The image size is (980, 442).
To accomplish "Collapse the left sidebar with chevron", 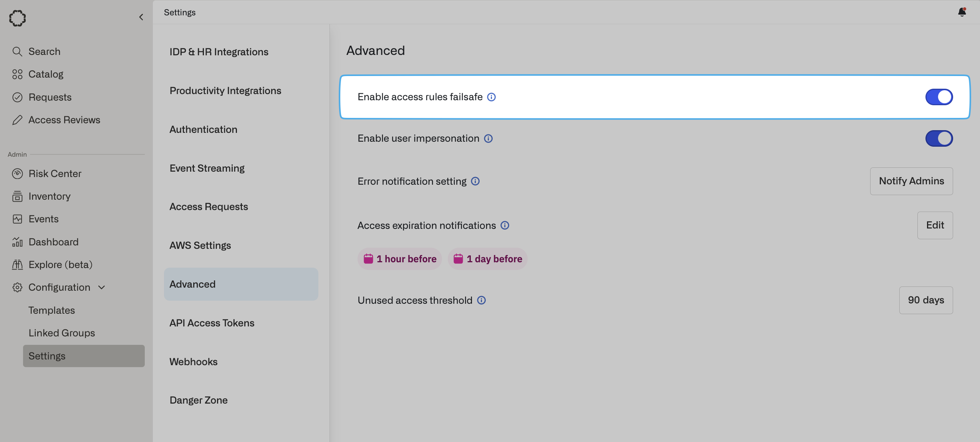I will point(141,17).
